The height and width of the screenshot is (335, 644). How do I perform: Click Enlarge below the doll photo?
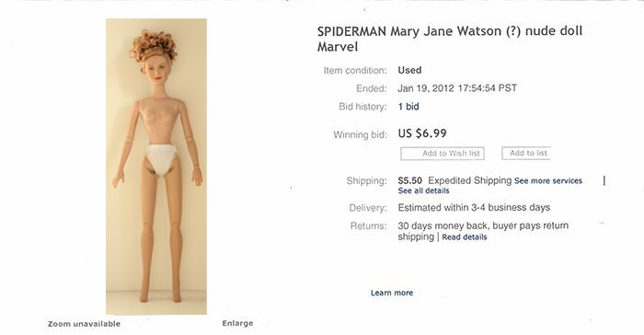pos(237,323)
